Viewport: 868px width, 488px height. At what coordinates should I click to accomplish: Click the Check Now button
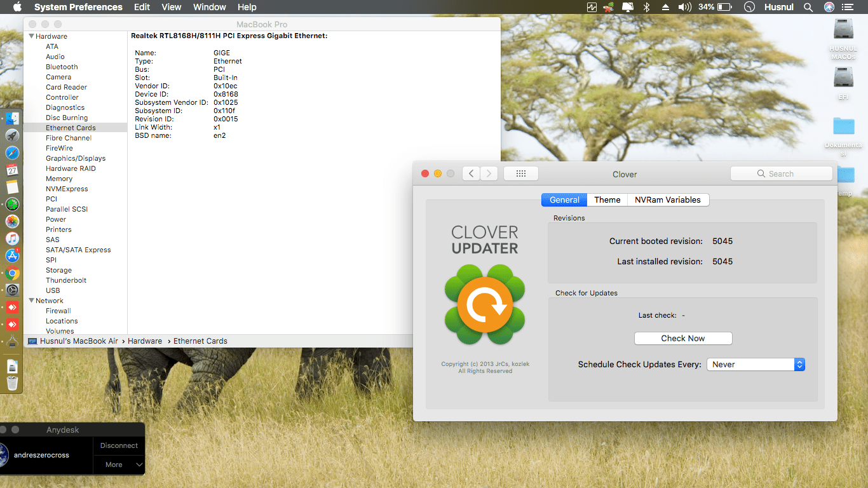click(683, 339)
